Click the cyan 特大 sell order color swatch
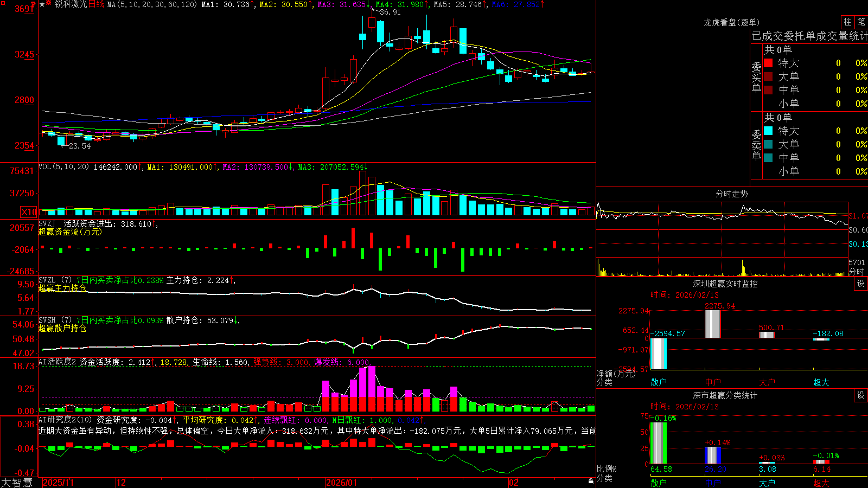The image size is (868, 488). tap(768, 131)
